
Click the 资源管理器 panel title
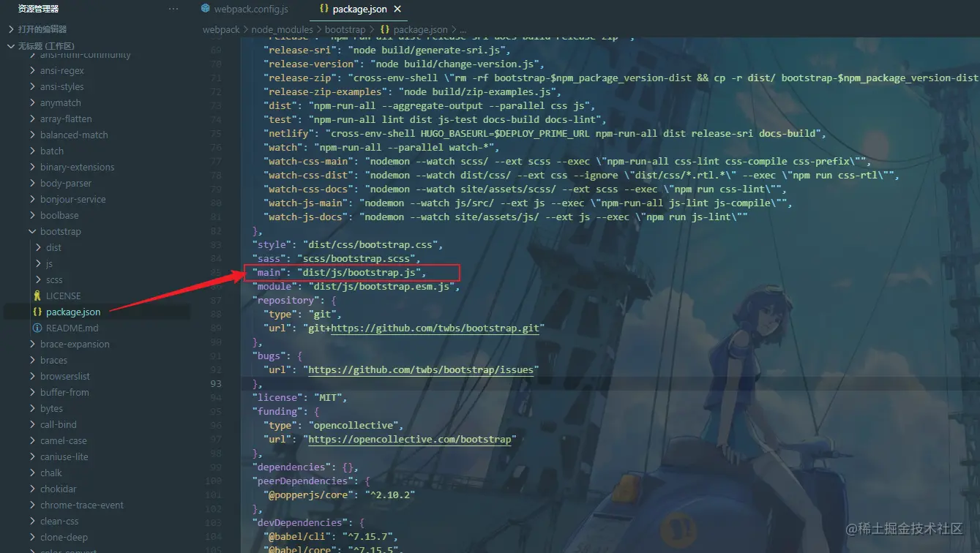[38, 9]
